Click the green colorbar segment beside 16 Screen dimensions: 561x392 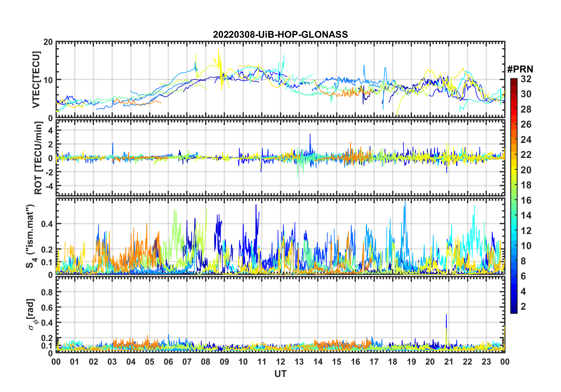tap(514, 200)
